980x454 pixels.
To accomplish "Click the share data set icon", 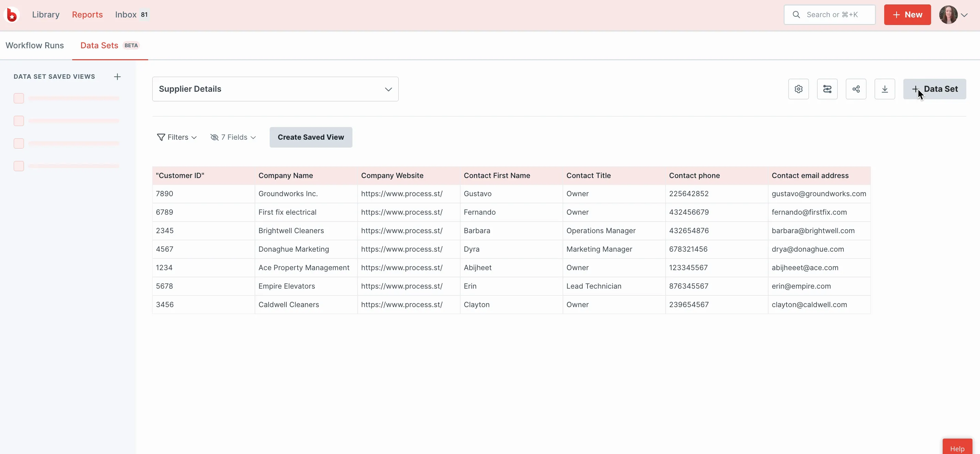I will pos(856,89).
